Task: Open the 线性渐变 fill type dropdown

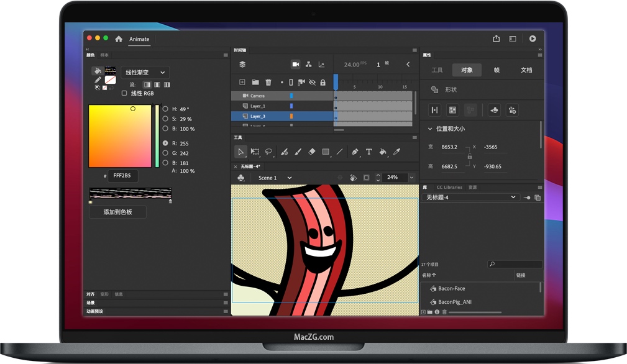Action: coord(145,72)
